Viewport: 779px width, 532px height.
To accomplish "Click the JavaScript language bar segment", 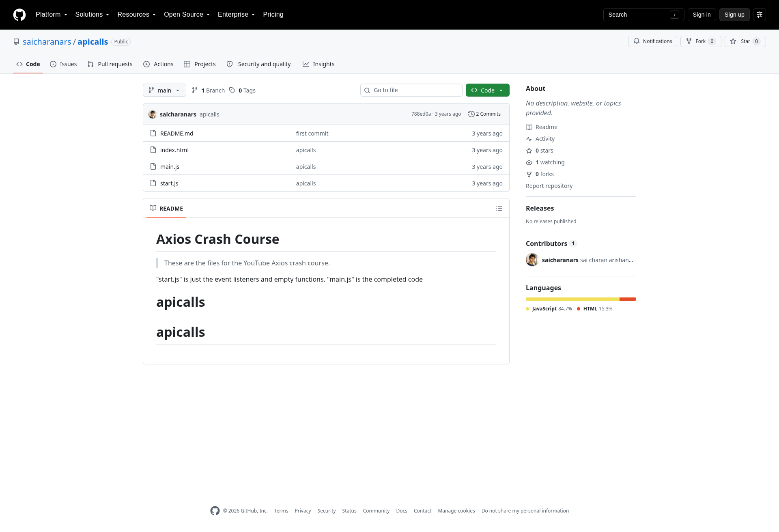I will tap(572, 299).
